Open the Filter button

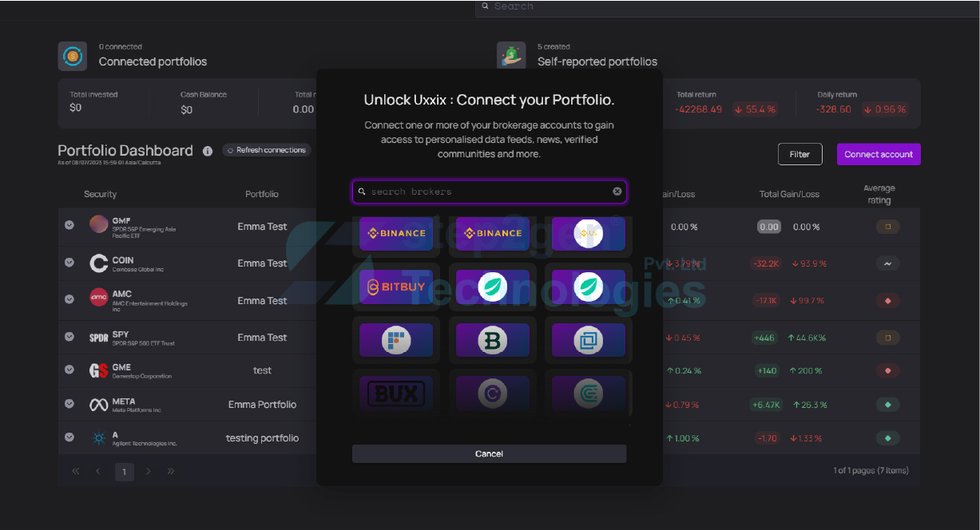[799, 154]
